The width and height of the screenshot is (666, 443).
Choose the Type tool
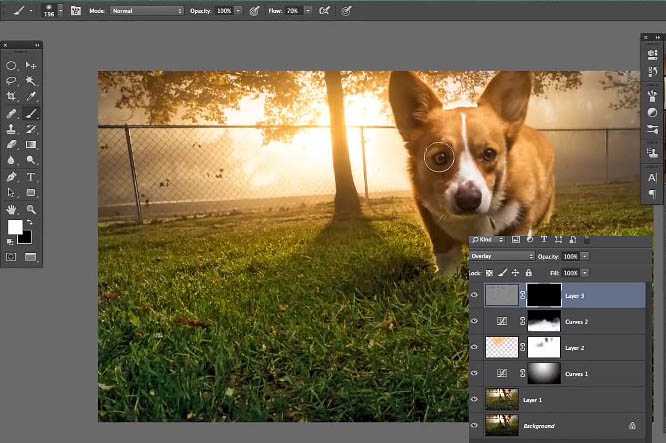coord(31,176)
